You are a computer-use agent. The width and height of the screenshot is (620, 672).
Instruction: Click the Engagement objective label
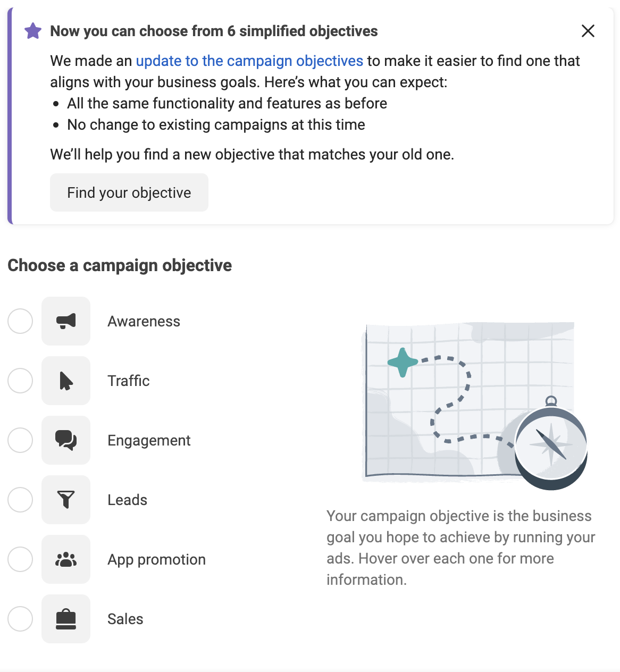(149, 441)
